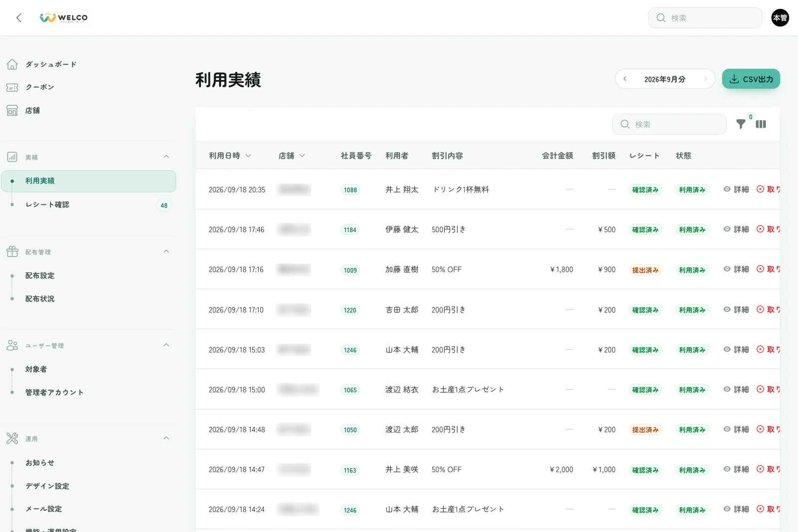Focus the top header 検索 field
The width and height of the screenshot is (798, 532).
click(x=705, y=18)
